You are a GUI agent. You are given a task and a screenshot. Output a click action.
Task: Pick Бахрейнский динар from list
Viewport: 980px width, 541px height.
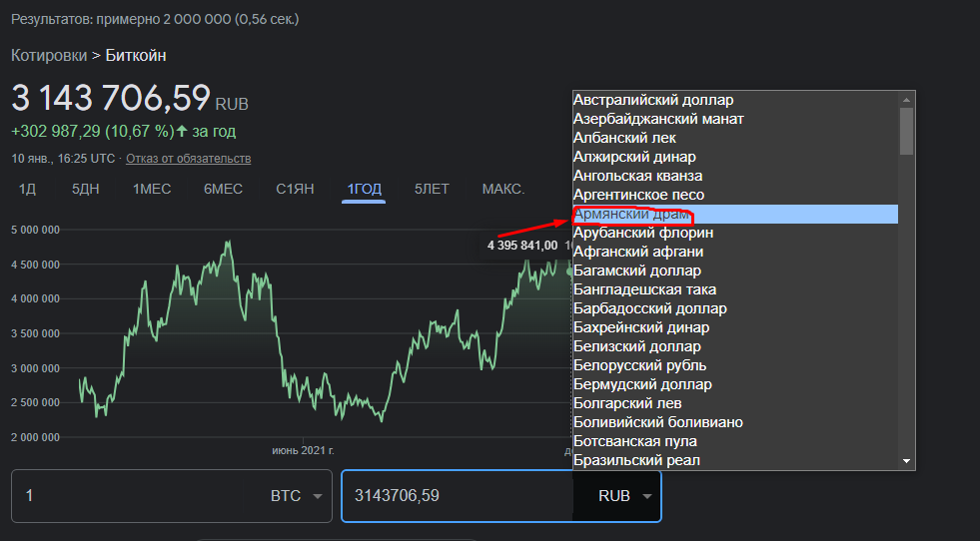pyautogui.click(x=735, y=328)
